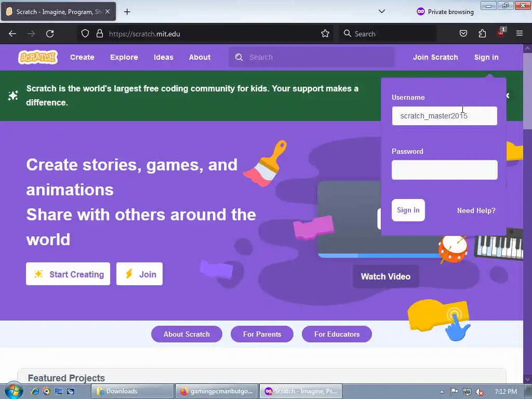Click the page vertical scrollbar thumb
This screenshot has width=532, height=399.
(x=527, y=91)
